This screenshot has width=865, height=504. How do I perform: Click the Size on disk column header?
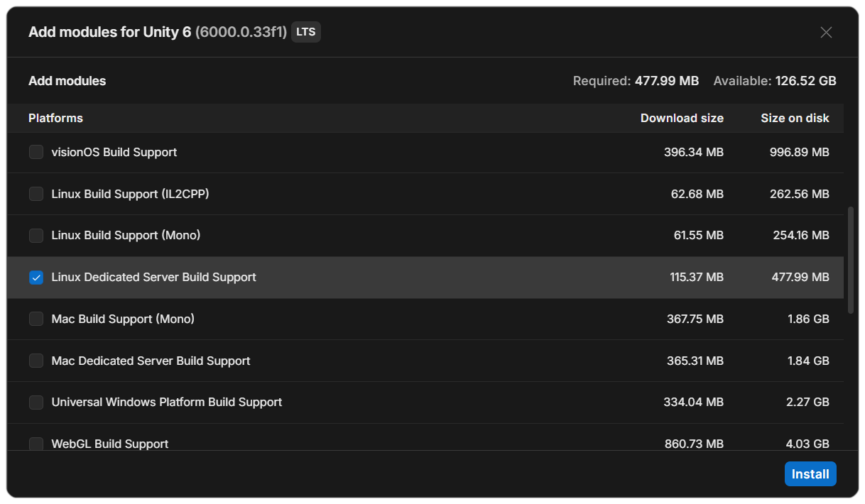795,118
